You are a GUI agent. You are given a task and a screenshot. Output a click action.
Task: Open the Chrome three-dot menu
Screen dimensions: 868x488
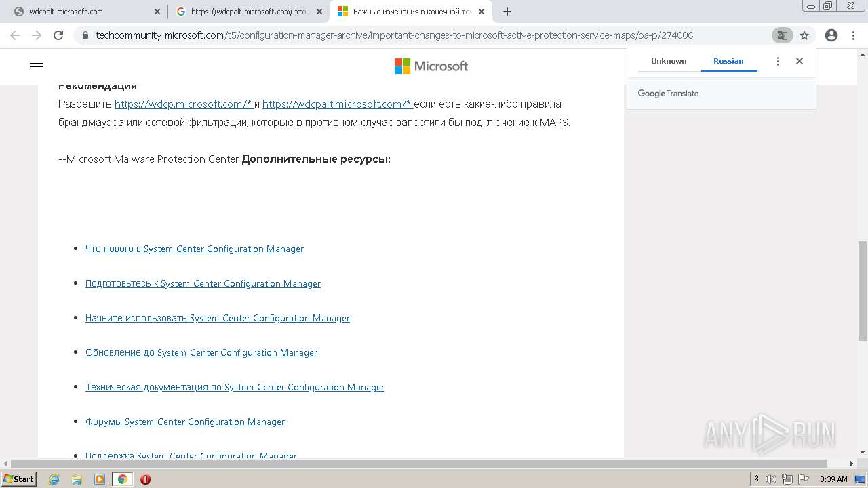click(853, 35)
